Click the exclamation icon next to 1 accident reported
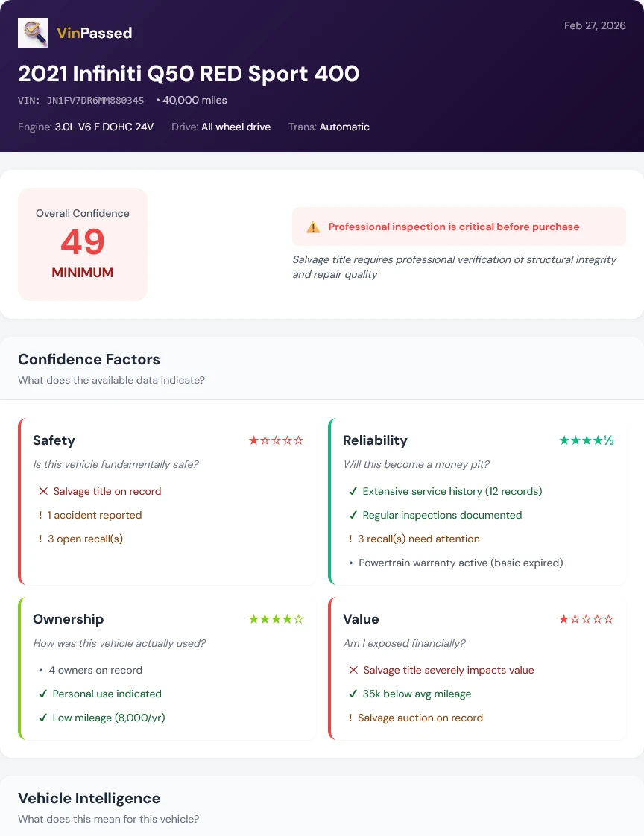This screenshot has width=644, height=836. click(40, 515)
